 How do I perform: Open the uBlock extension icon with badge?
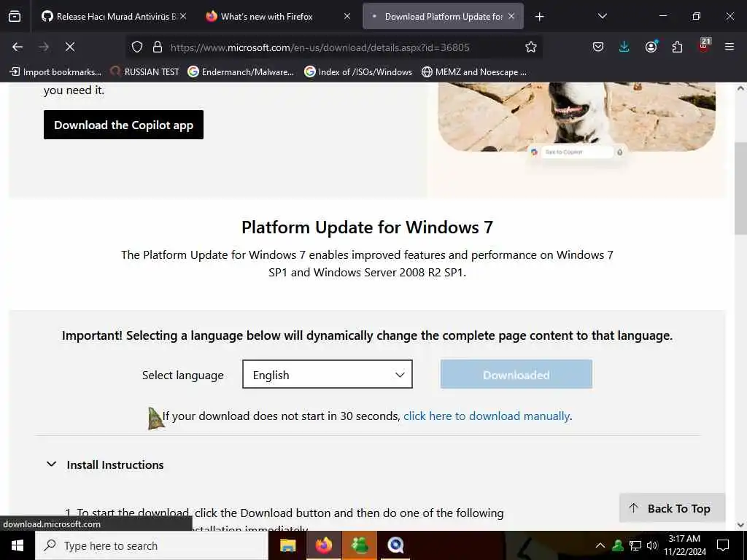[704, 45]
